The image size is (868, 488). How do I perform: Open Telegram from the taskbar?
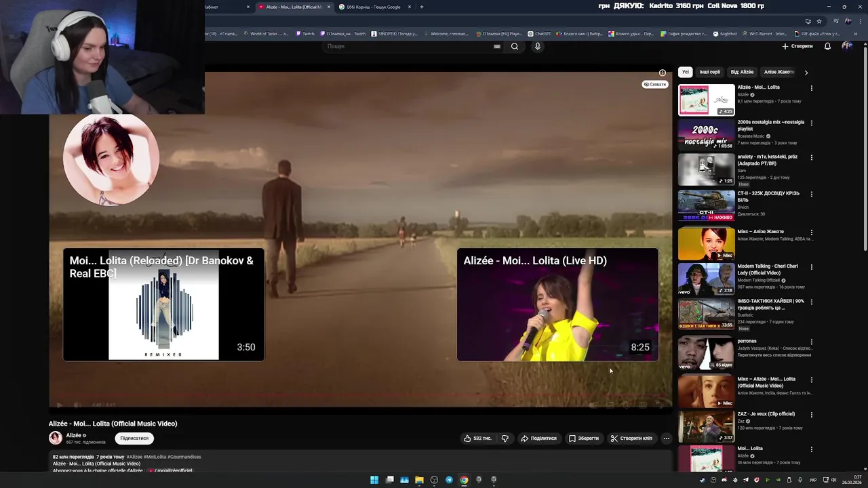[449, 480]
